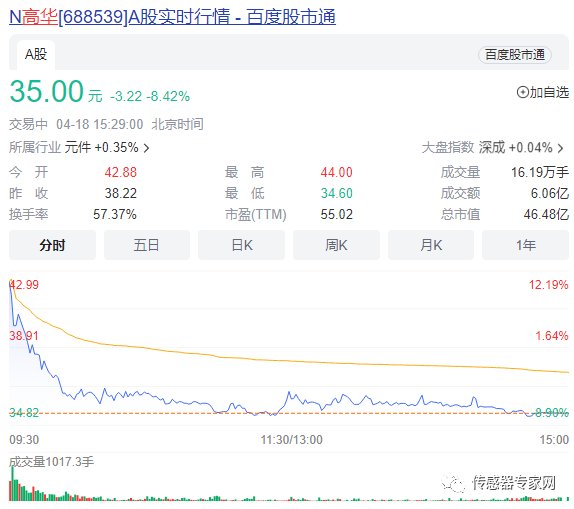Image resolution: width=574 pixels, height=509 pixels.
Task: Click the tall opening volume bar
Action: coord(12,483)
